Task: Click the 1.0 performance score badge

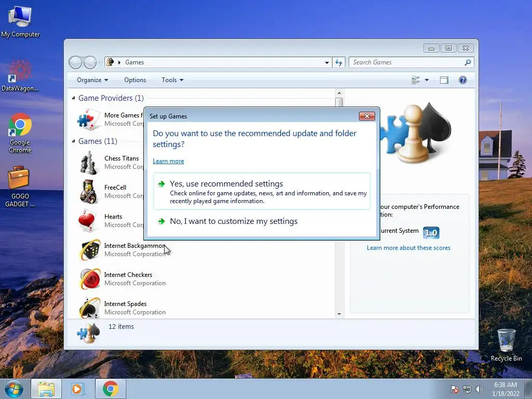Action: pyautogui.click(x=431, y=233)
